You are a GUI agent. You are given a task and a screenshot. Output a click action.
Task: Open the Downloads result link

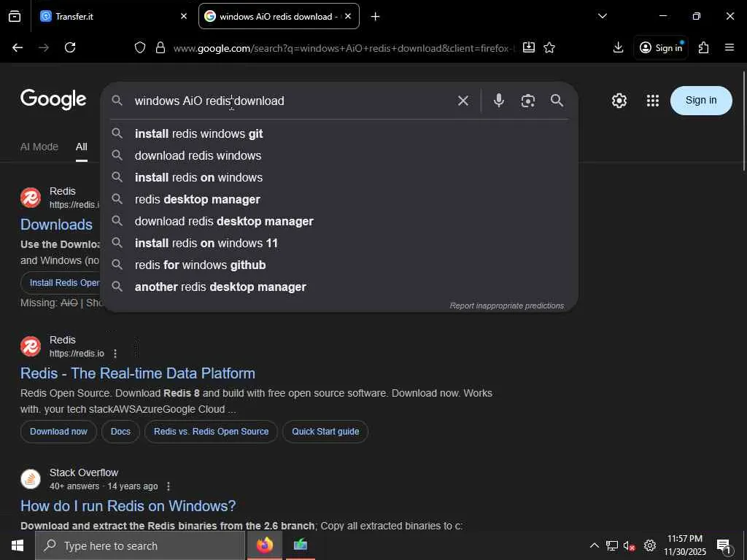pyautogui.click(x=56, y=225)
